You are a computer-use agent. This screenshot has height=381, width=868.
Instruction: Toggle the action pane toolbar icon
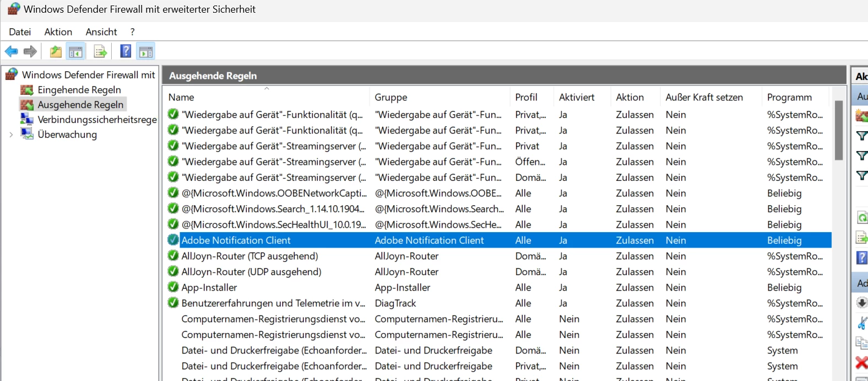tap(146, 52)
